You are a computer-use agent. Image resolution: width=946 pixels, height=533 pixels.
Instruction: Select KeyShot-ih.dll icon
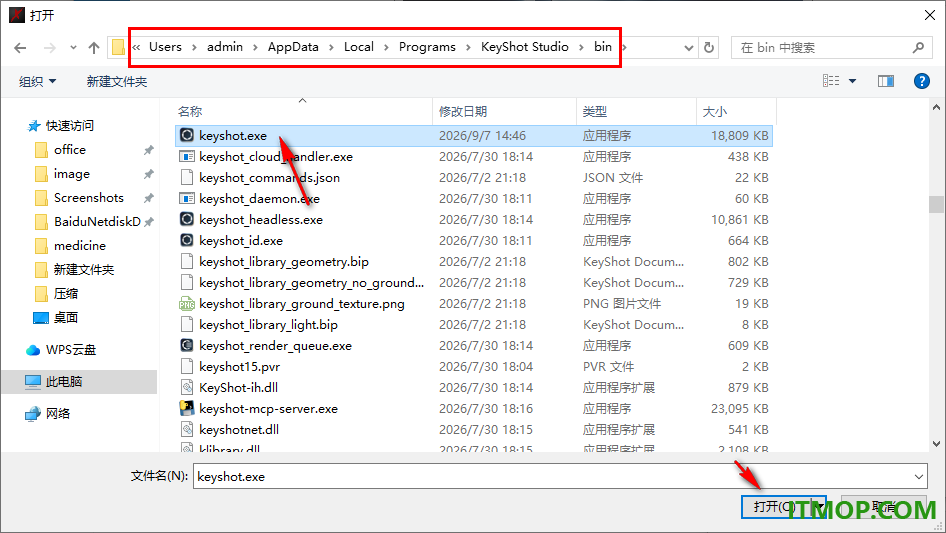tap(187, 388)
